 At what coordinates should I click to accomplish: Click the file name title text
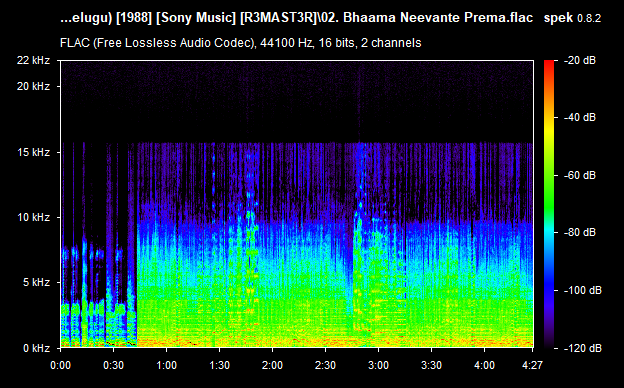click(x=296, y=18)
